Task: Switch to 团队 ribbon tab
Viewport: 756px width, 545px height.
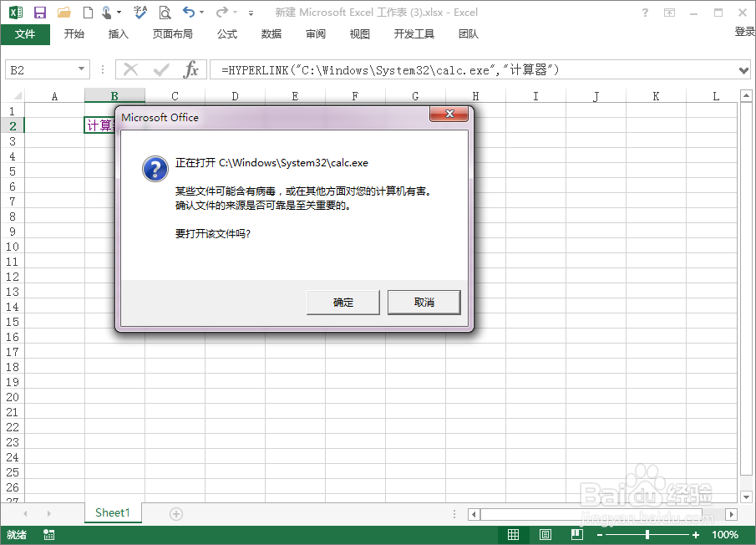Action: pos(468,33)
